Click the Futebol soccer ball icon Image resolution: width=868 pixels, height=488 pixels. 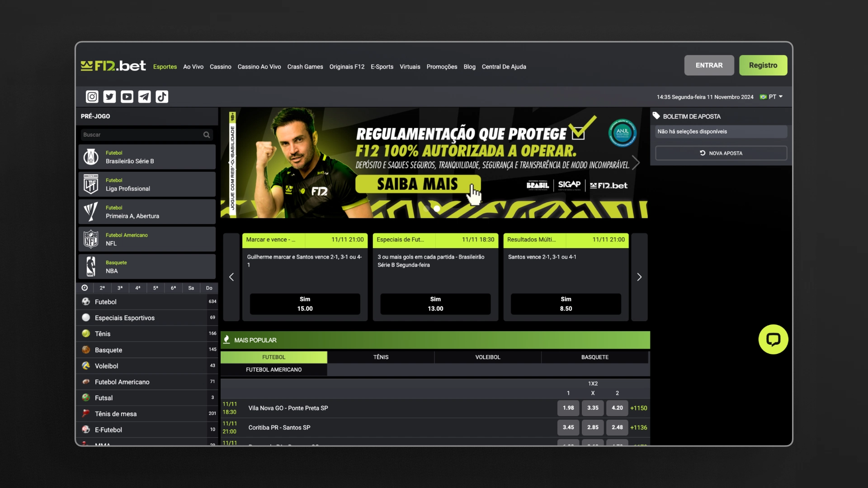[x=86, y=301]
